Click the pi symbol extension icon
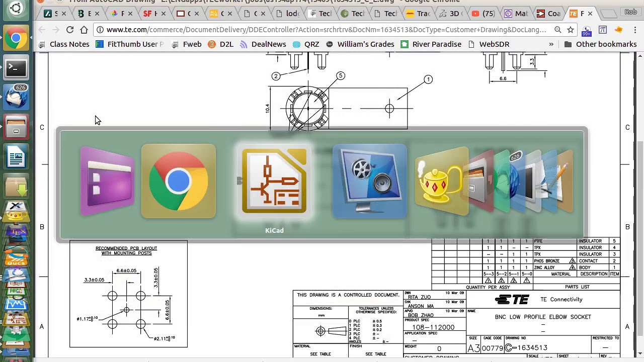The width and height of the screenshot is (644, 362). point(603,30)
